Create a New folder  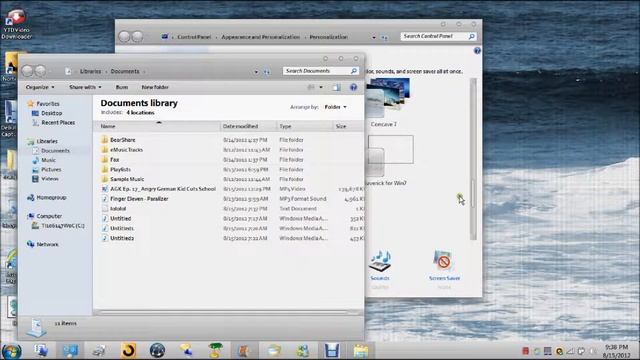tap(155, 87)
